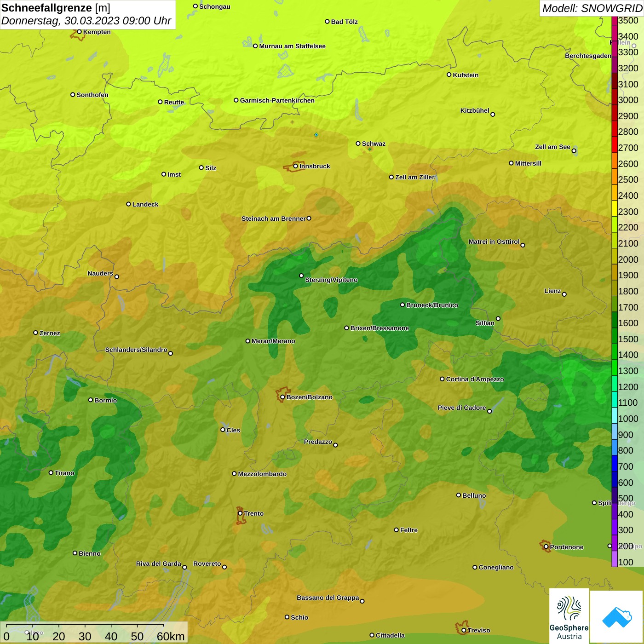Click the Nauders location dot

click(x=117, y=276)
